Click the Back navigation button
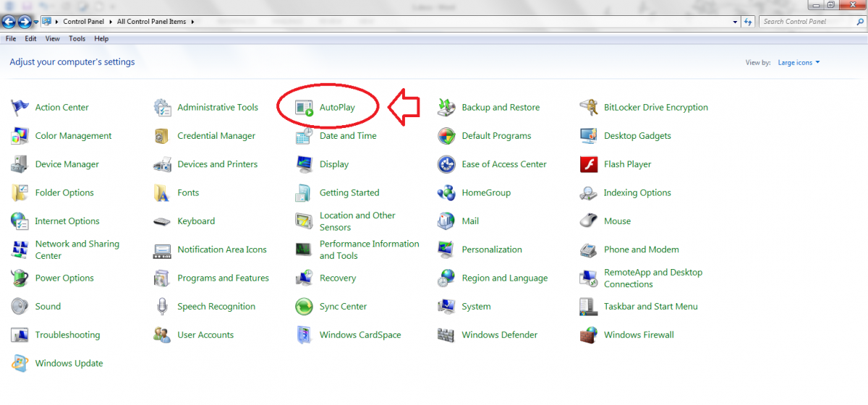The image size is (868, 405). click(x=9, y=22)
